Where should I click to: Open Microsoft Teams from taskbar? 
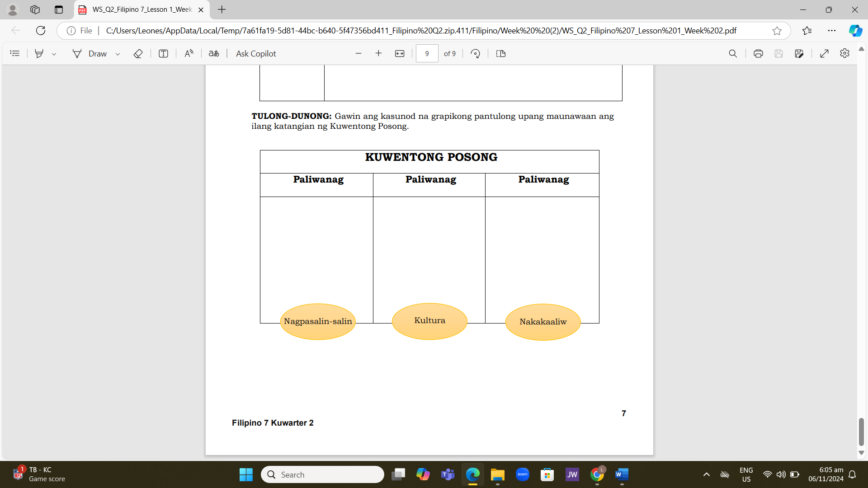tap(448, 474)
